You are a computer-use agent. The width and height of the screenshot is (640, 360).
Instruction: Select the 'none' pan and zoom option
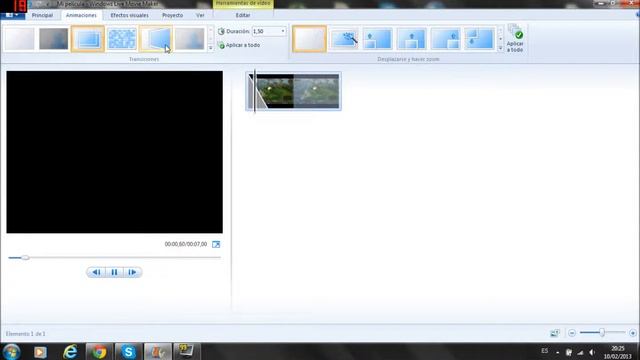click(x=309, y=39)
